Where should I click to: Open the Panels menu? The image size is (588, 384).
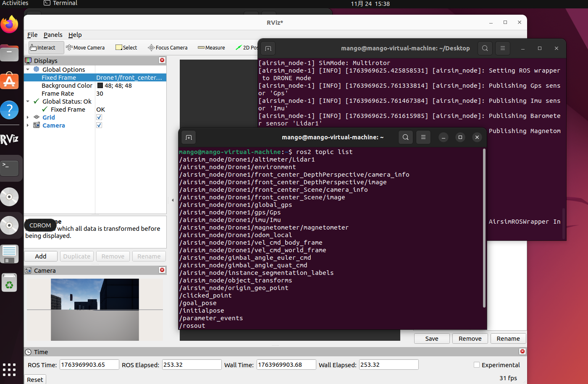(x=53, y=35)
